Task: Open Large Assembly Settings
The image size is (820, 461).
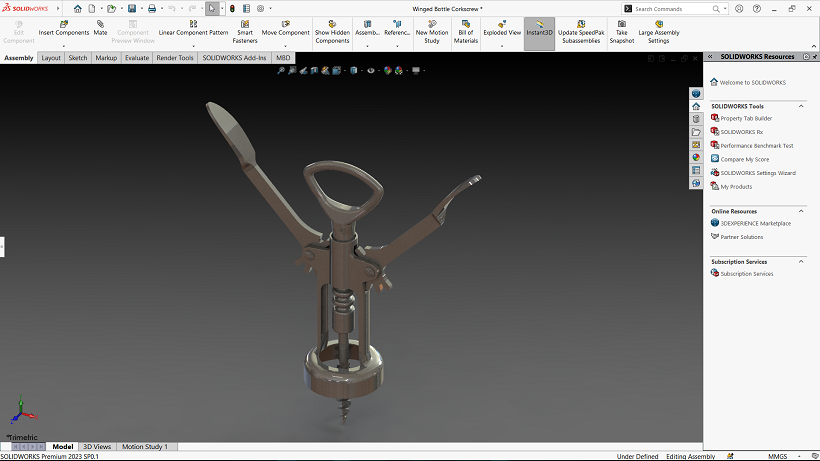Action: (x=659, y=32)
